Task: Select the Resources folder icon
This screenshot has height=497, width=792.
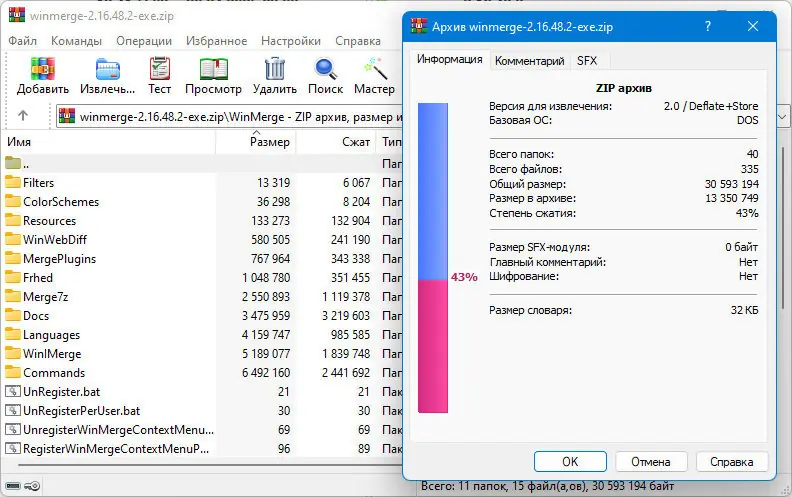Action: (13, 220)
